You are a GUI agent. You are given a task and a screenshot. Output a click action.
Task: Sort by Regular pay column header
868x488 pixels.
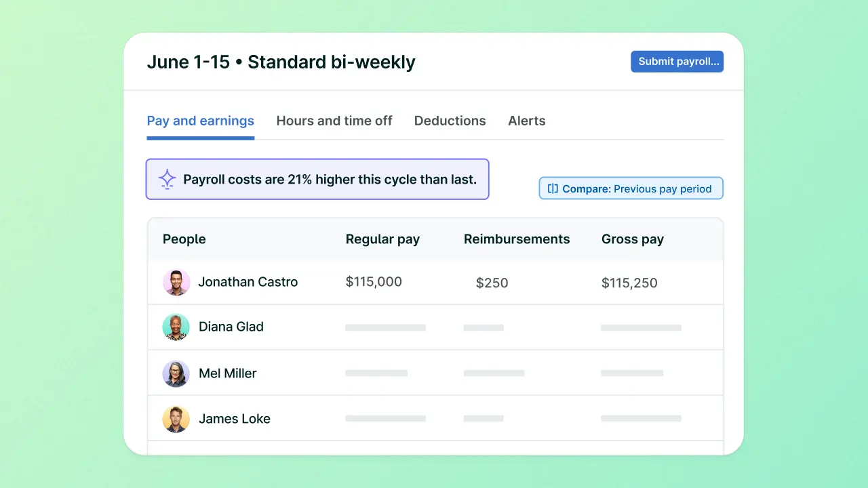(x=382, y=239)
